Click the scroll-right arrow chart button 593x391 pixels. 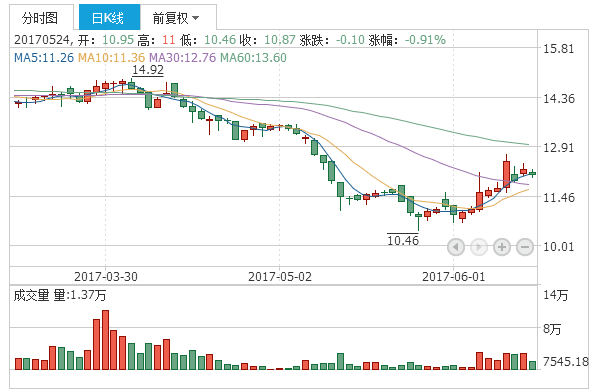click(x=479, y=247)
